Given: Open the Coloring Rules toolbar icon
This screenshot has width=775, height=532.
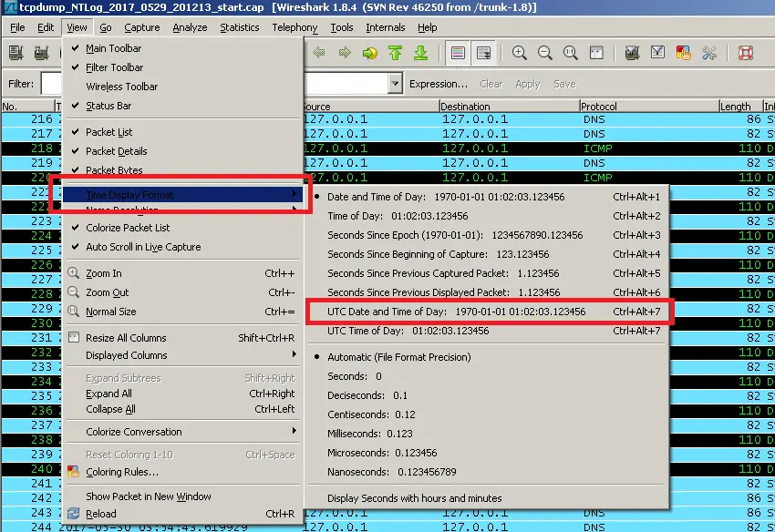Looking at the screenshot, I should (683, 52).
